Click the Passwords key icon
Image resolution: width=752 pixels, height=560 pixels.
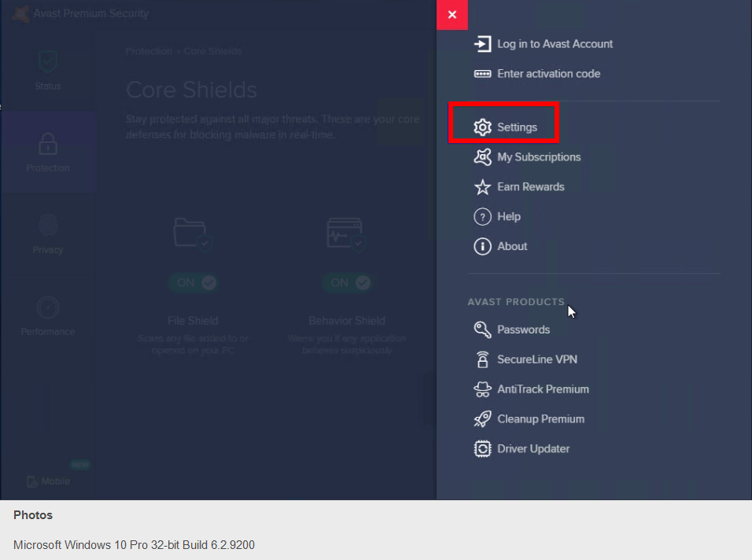(x=482, y=330)
